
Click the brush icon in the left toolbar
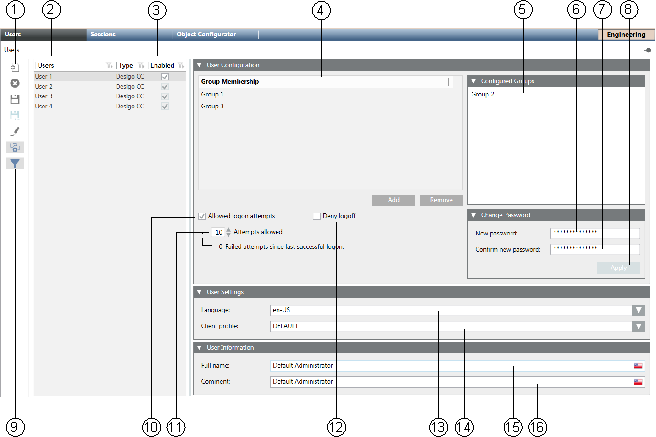click(15, 131)
